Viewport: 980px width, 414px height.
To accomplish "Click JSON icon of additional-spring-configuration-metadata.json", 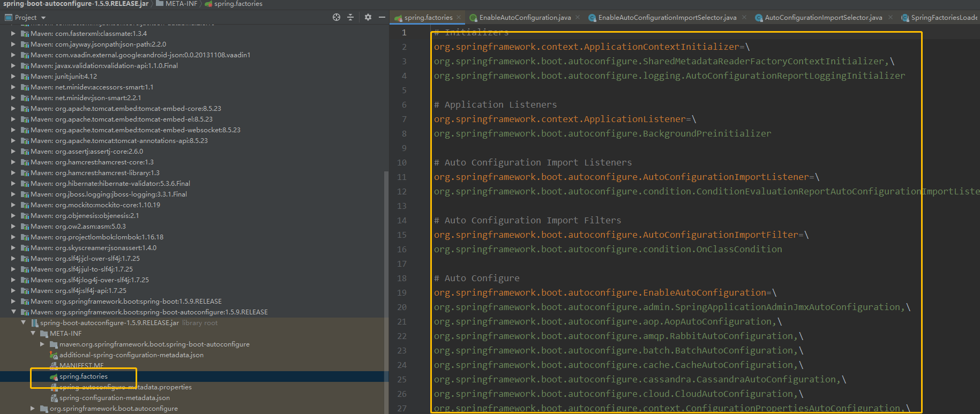I will click(54, 355).
